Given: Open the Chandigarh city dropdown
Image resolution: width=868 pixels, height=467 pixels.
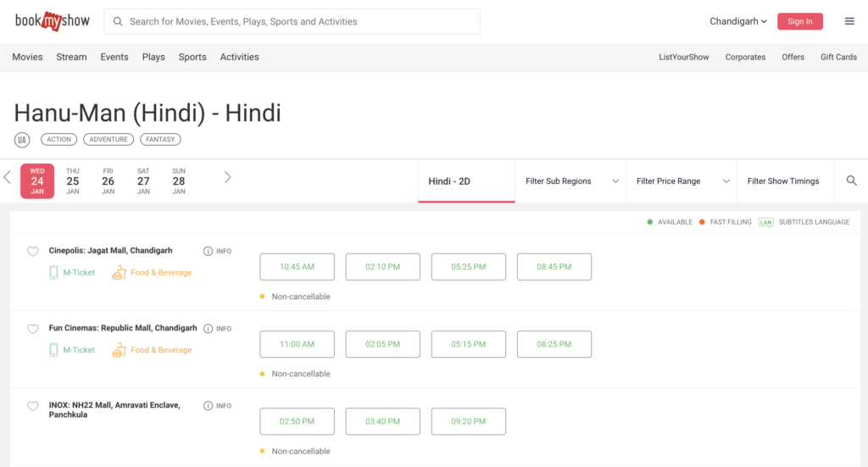Looking at the screenshot, I should pyautogui.click(x=737, y=21).
